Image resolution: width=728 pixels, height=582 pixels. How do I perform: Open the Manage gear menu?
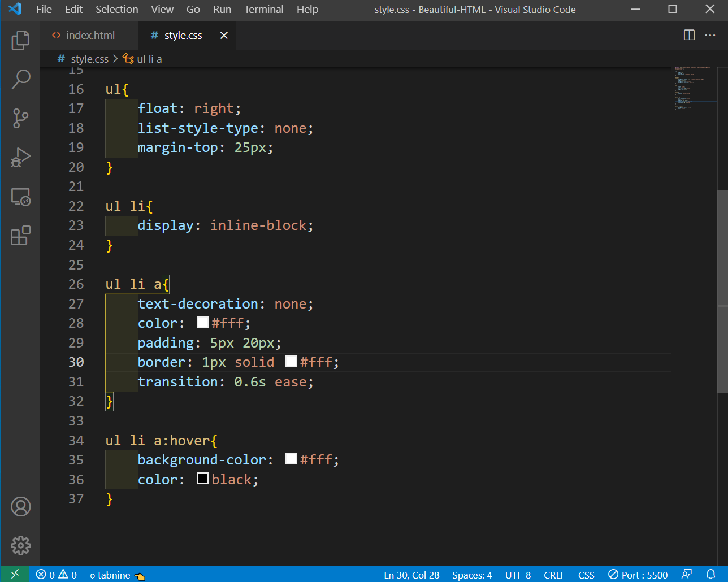click(x=20, y=546)
